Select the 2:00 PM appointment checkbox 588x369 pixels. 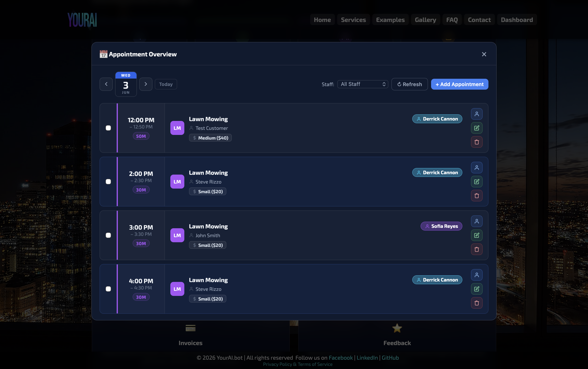pyautogui.click(x=108, y=182)
